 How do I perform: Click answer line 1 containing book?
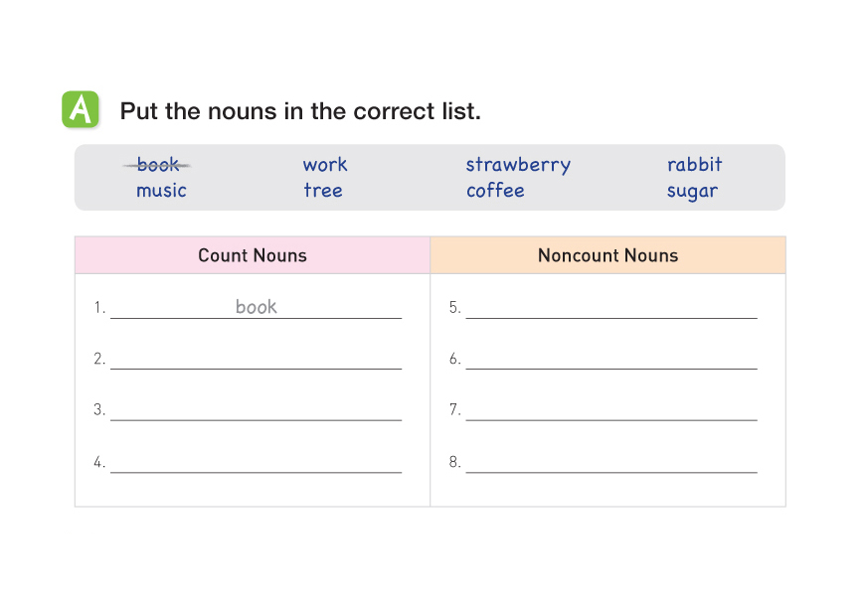pos(256,308)
